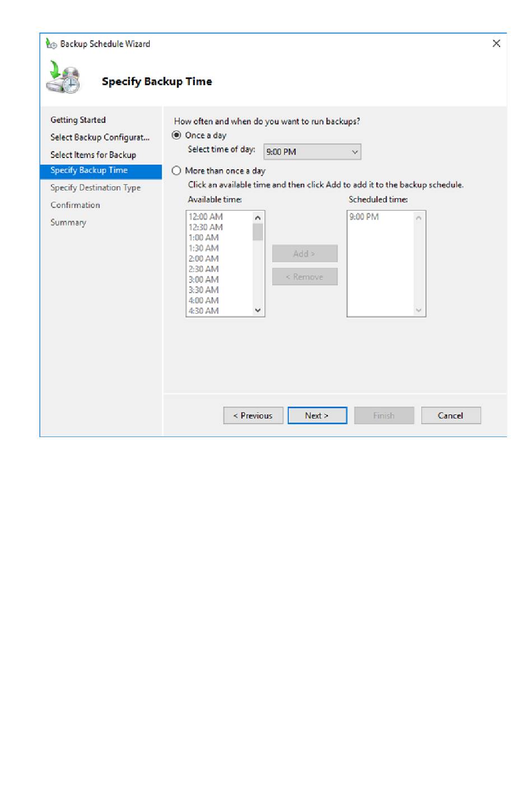Viewport: 532px width, 789px height.
Task: Go to the Confirmation step
Action: (x=75, y=205)
